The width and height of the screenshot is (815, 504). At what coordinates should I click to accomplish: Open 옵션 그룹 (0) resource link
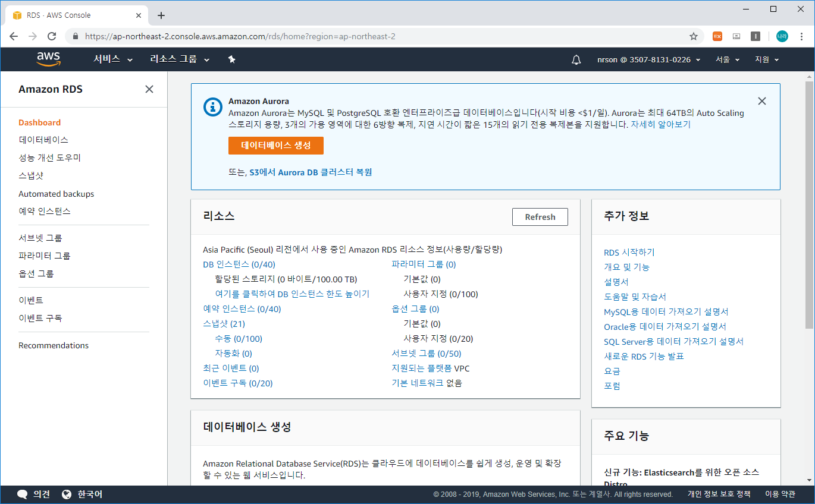pos(415,309)
